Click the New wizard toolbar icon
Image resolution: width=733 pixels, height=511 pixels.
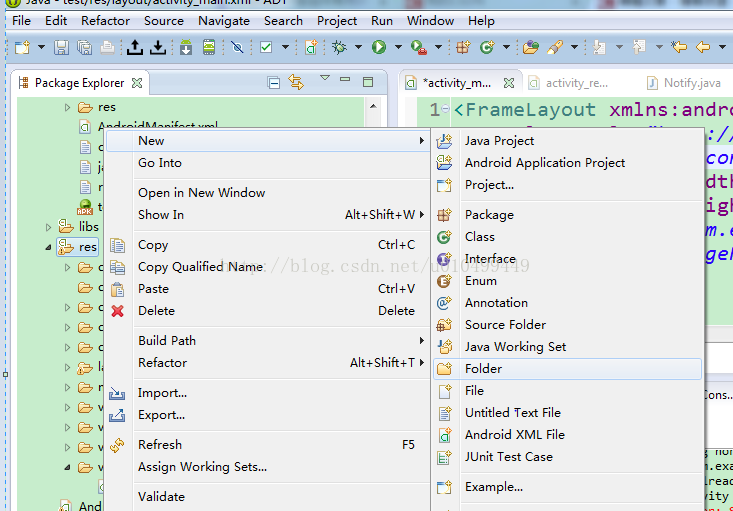pos(22,47)
